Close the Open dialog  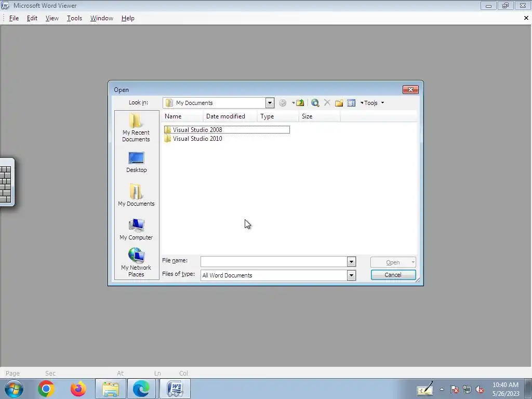pyautogui.click(x=410, y=89)
